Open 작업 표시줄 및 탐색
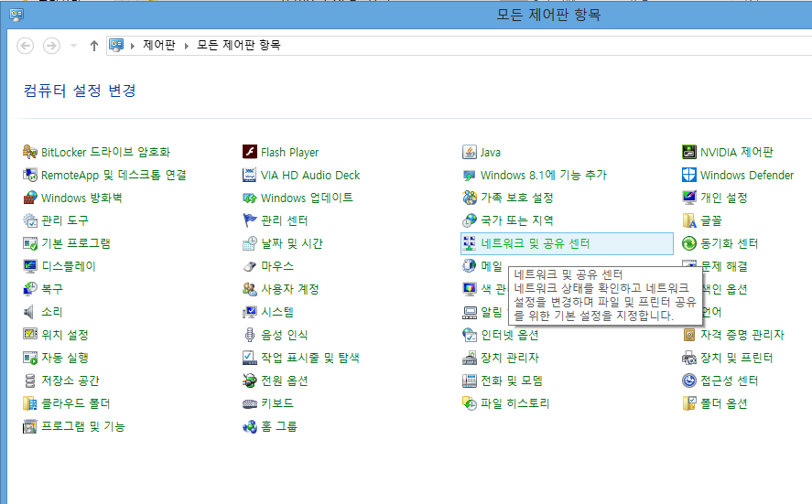 pyautogui.click(x=310, y=358)
